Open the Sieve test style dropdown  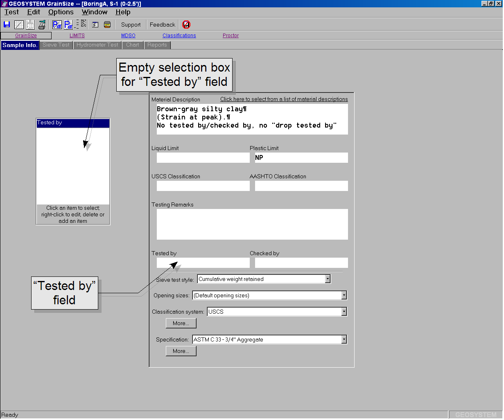click(328, 279)
